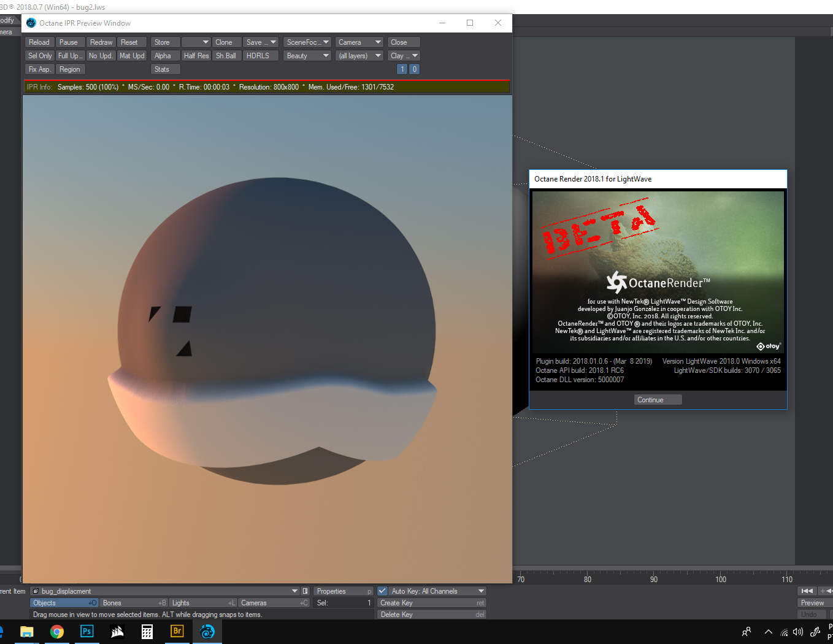Launch Adobe Bridge from the taskbar
Screen dimensions: 833x644
coord(177,631)
